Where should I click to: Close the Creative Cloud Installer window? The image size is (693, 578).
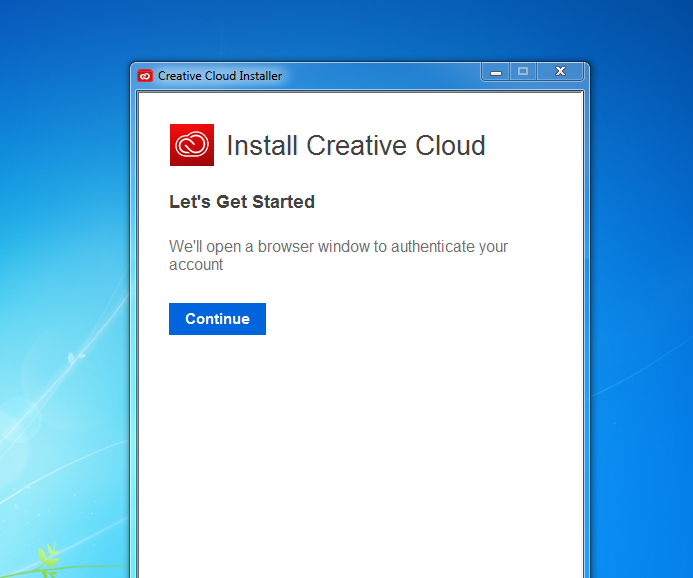pyautogui.click(x=560, y=72)
